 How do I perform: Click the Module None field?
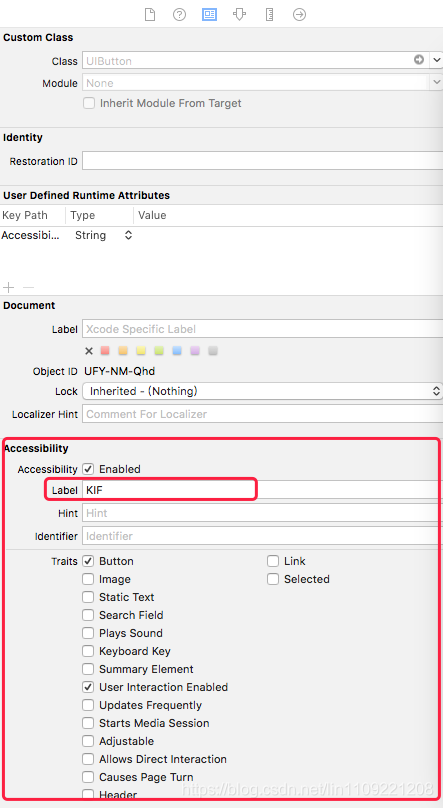coord(256,82)
